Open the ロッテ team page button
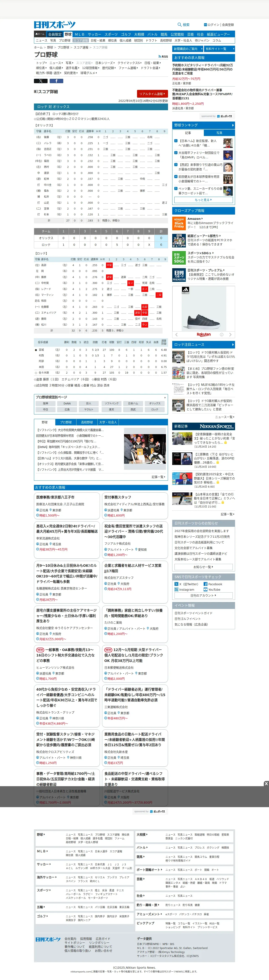 (154, 409)
